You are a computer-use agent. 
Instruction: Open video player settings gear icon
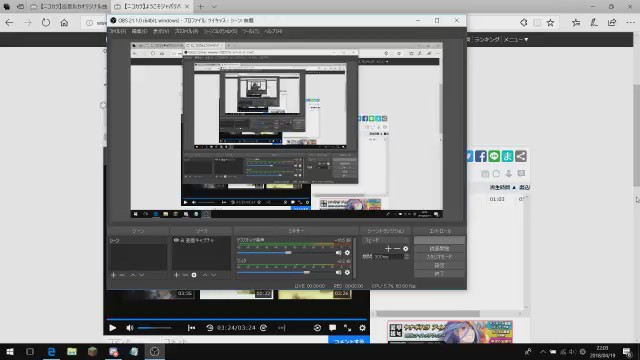coord(362,328)
